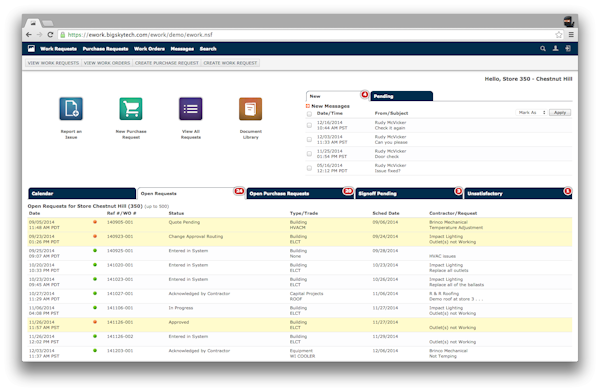This screenshot has height=392, width=600.
Task: Click green status dot for 140925-001
Action: pyautogui.click(x=95, y=250)
